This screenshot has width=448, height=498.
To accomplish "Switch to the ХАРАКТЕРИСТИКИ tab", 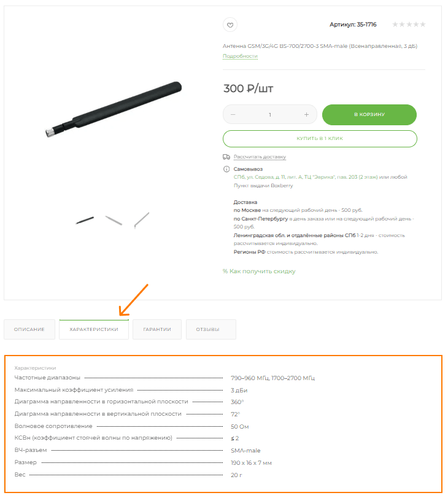I will [x=94, y=329].
